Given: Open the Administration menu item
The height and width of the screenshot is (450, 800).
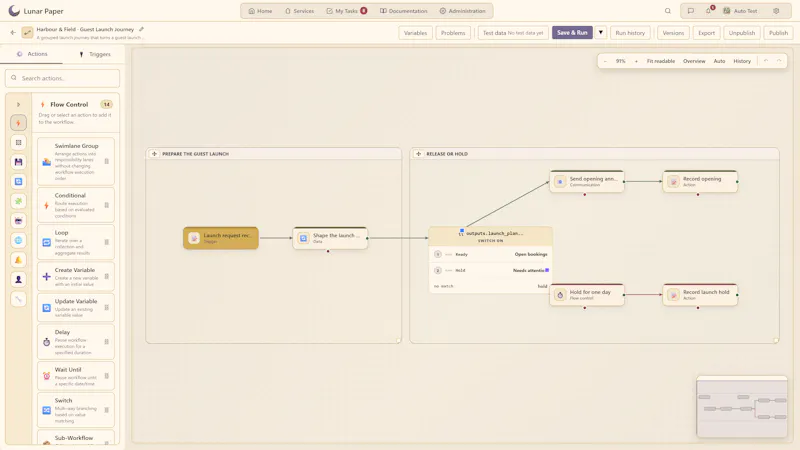Looking at the screenshot, I should click(462, 11).
